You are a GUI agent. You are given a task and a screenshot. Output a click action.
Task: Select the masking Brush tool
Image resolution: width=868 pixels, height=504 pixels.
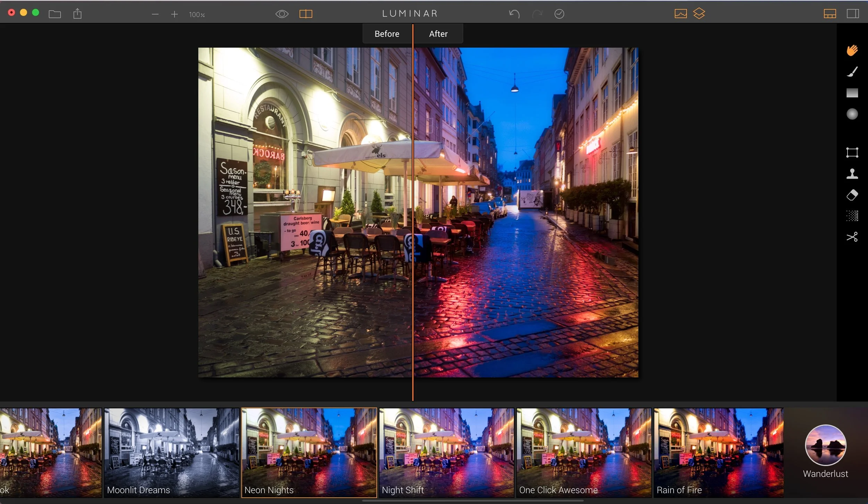click(852, 72)
